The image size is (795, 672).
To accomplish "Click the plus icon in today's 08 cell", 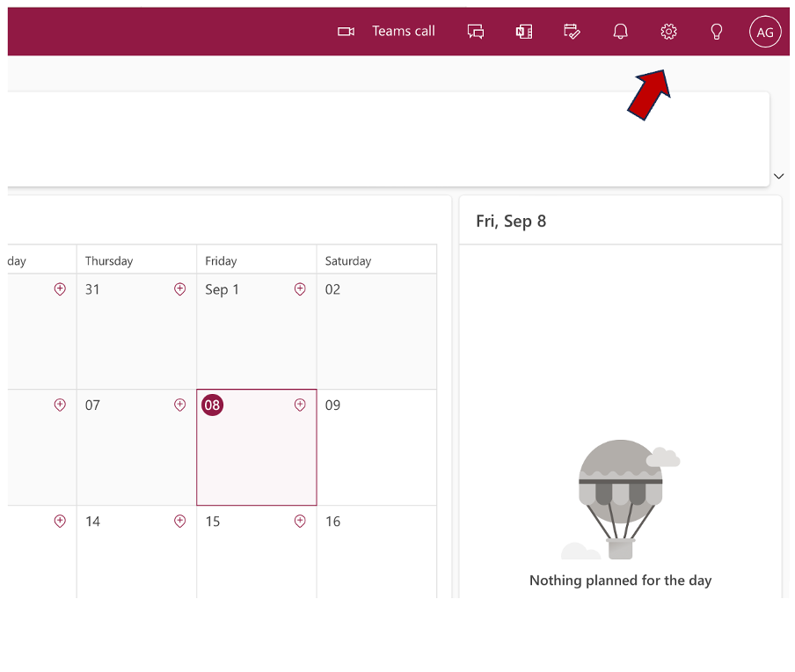I will pyautogui.click(x=300, y=405).
